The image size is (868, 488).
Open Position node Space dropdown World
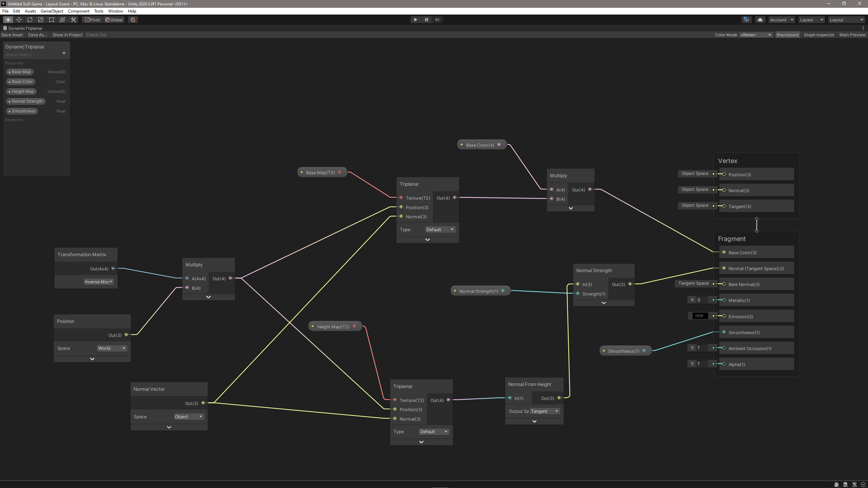[112, 348]
